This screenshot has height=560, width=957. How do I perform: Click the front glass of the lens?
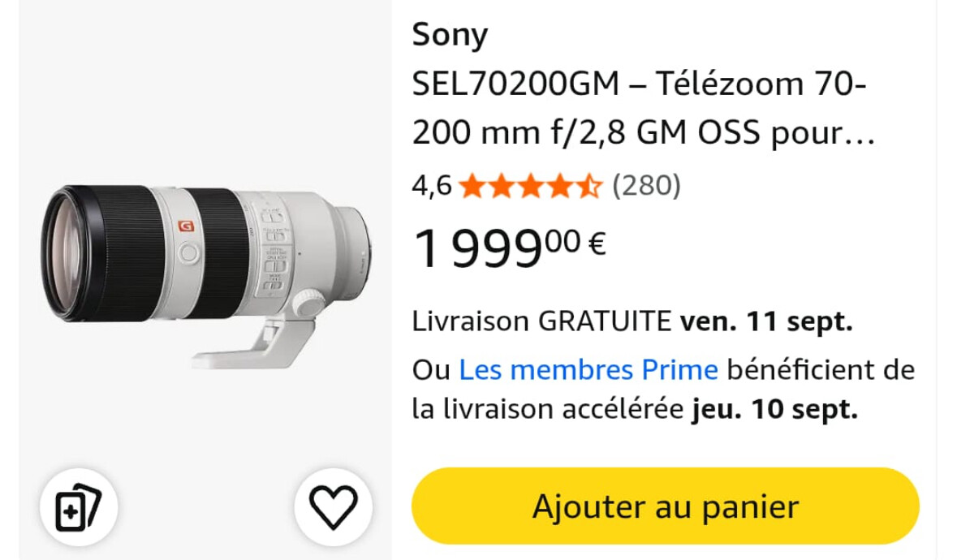tap(61, 253)
